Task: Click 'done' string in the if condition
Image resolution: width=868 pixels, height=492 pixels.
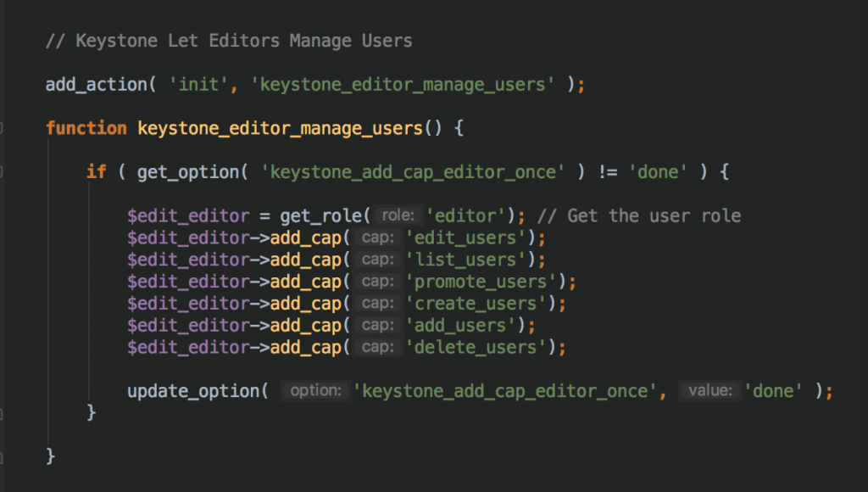Action: coord(658,172)
